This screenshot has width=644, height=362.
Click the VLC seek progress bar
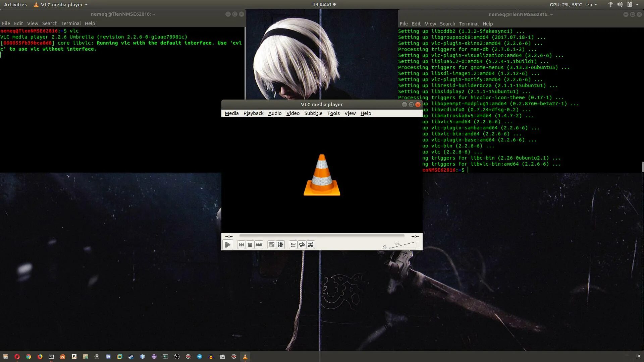point(322,236)
